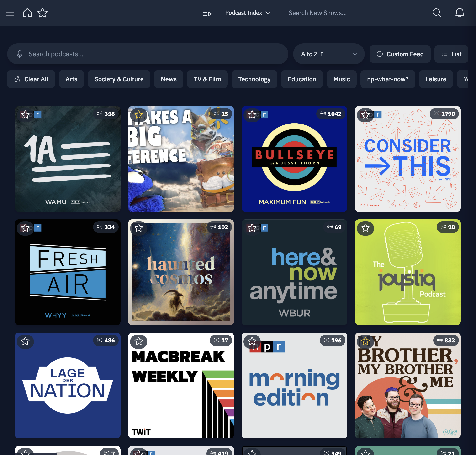Open Bullseye podcast artwork

coord(294,159)
